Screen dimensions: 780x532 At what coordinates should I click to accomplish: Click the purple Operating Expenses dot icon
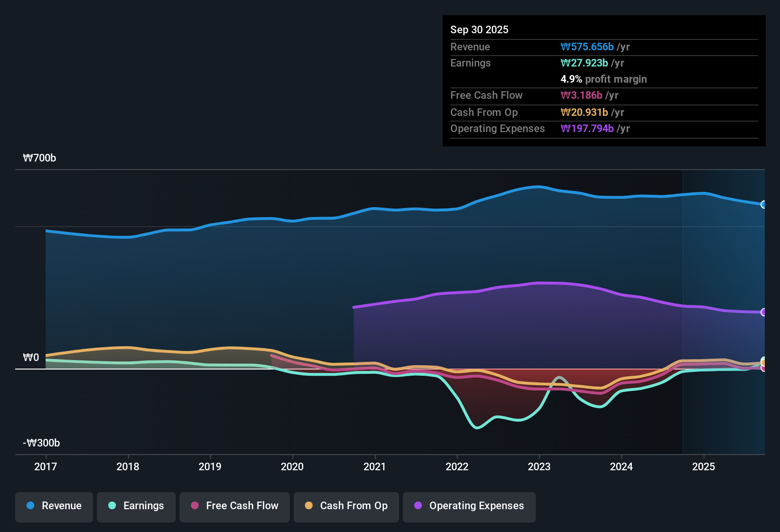point(418,506)
